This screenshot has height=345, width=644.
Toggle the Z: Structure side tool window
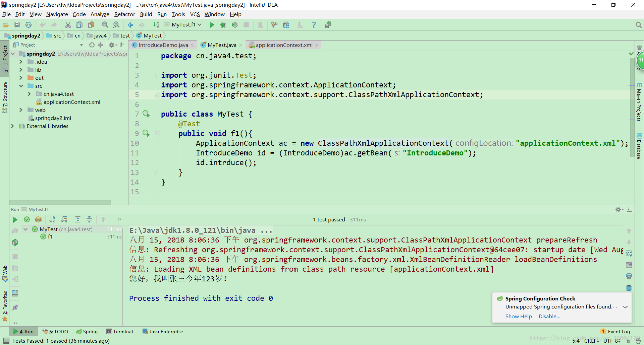point(5,97)
